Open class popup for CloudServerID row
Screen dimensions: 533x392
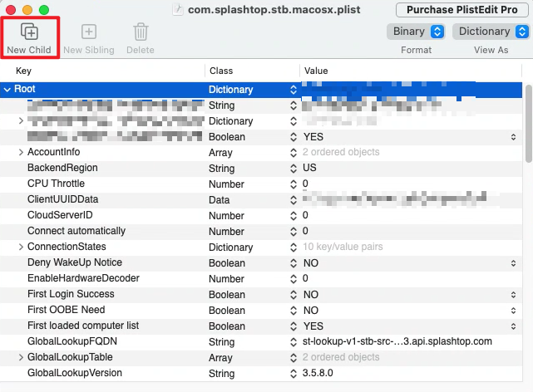294,215
